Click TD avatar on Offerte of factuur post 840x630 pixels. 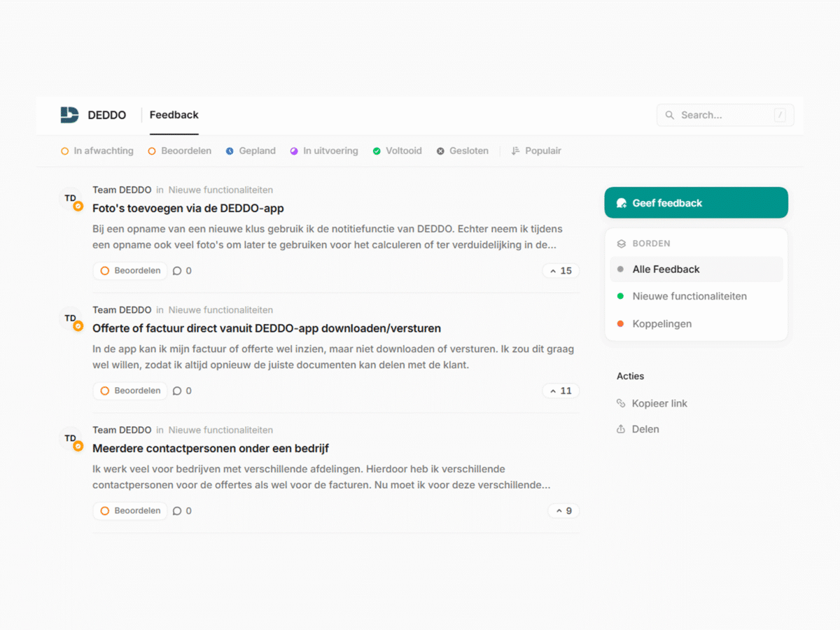point(71,318)
